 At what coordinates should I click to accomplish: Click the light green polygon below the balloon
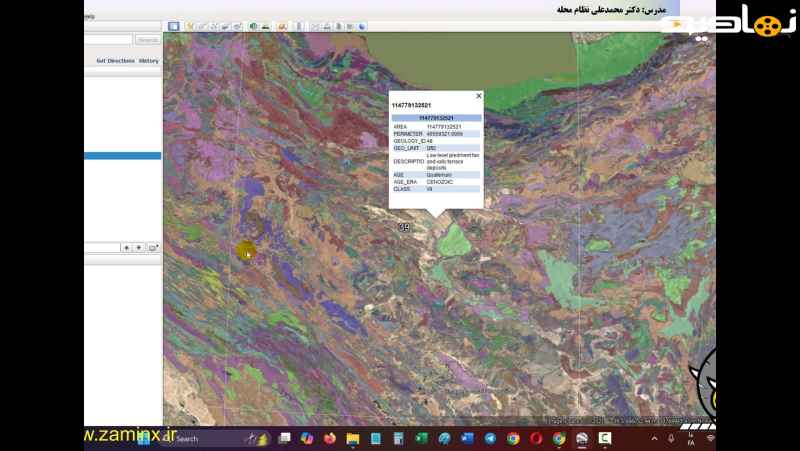(x=453, y=241)
